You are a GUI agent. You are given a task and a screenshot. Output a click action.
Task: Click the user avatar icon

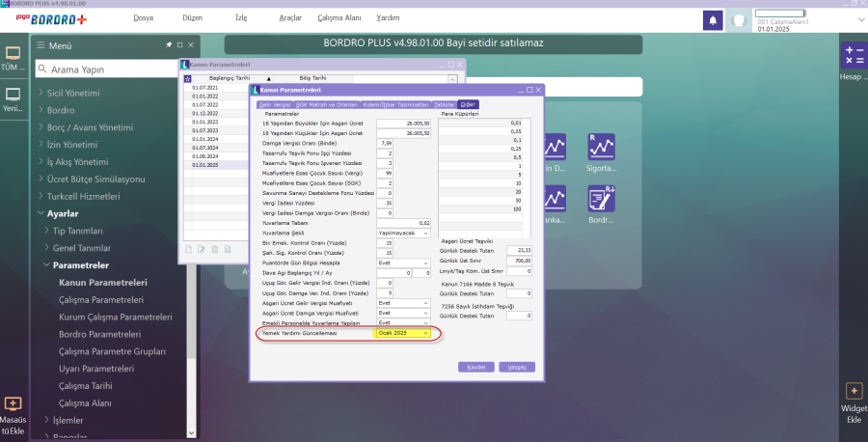click(739, 20)
